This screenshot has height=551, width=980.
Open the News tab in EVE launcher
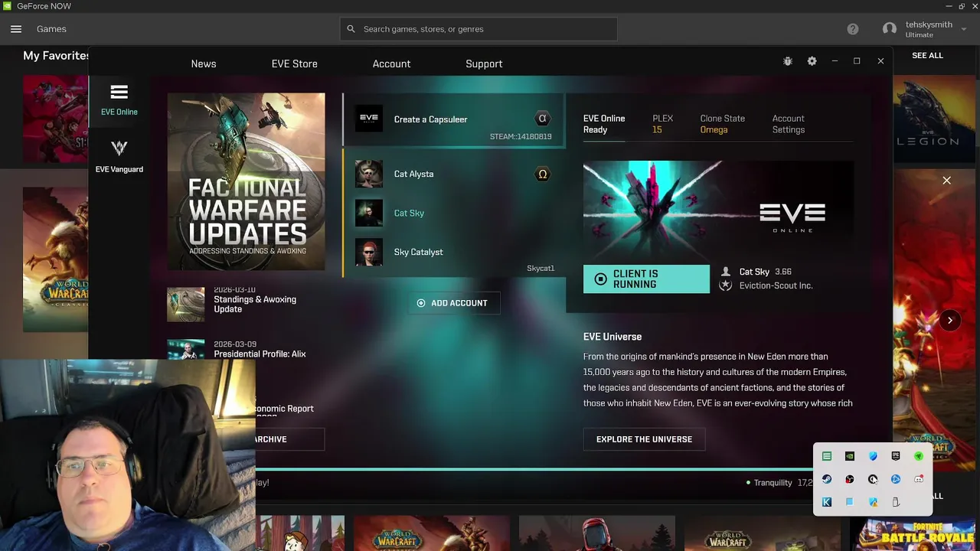pos(204,64)
